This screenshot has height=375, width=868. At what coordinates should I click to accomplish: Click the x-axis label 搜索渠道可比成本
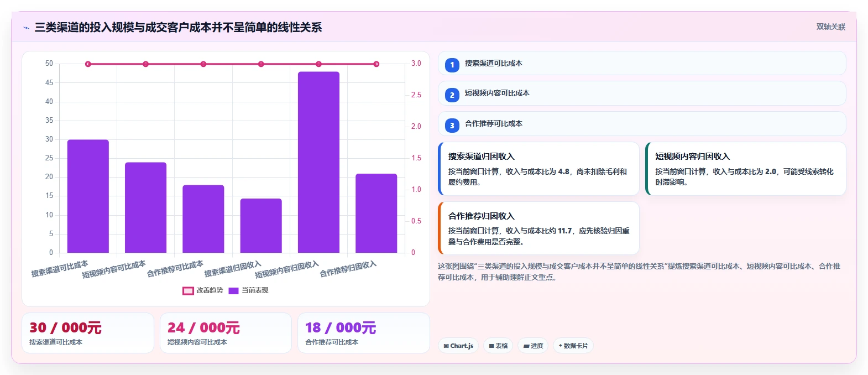(x=60, y=269)
